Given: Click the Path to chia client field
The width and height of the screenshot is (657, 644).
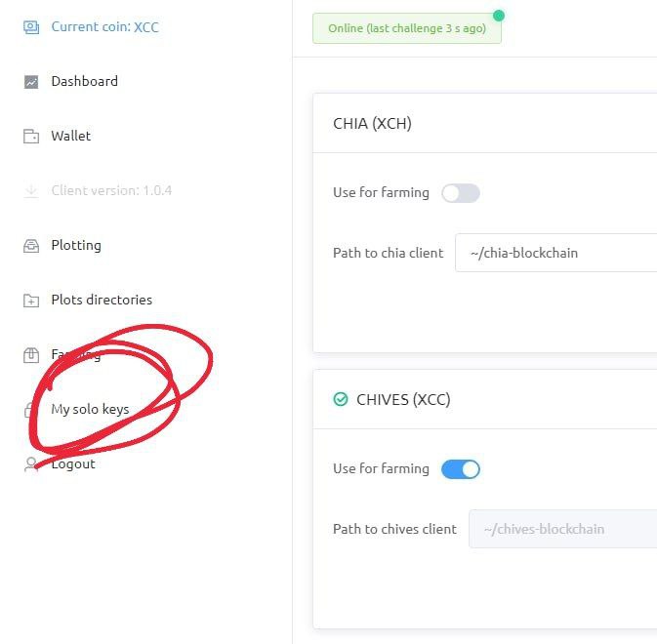Looking at the screenshot, I should [556, 253].
